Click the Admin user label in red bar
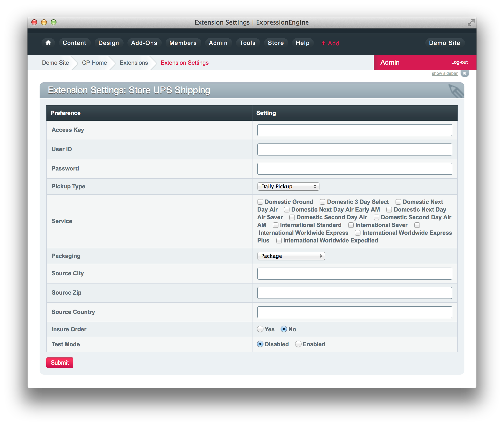The height and width of the screenshot is (426, 504). 390,62
